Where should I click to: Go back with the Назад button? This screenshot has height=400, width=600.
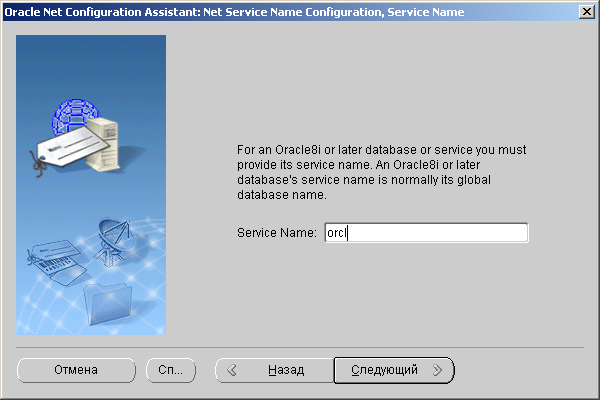(x=274, y=370)
